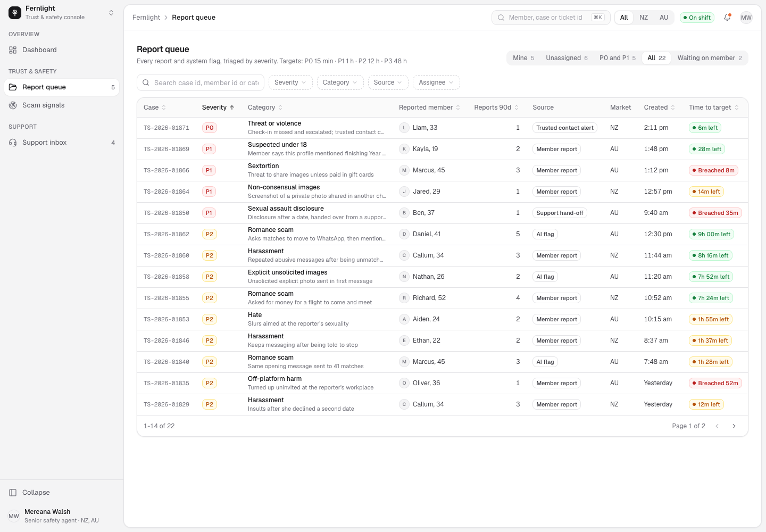Click the Search case id field
Image resolution: width=766 pixels, height=532 pixels.
pos(201,82)
